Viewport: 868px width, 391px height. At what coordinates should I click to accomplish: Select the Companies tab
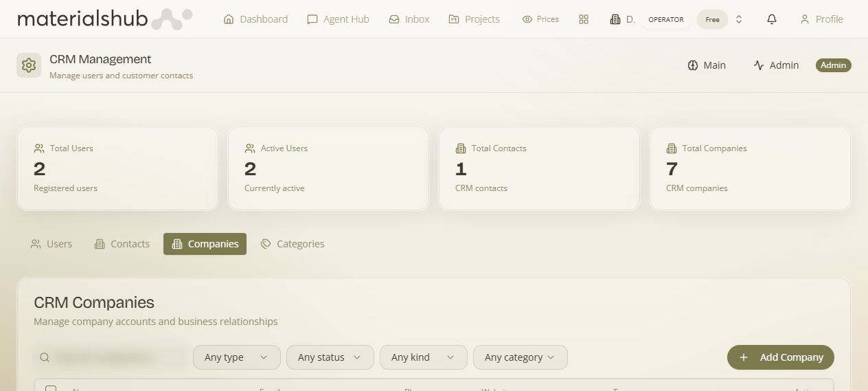(x=205, y=244)
